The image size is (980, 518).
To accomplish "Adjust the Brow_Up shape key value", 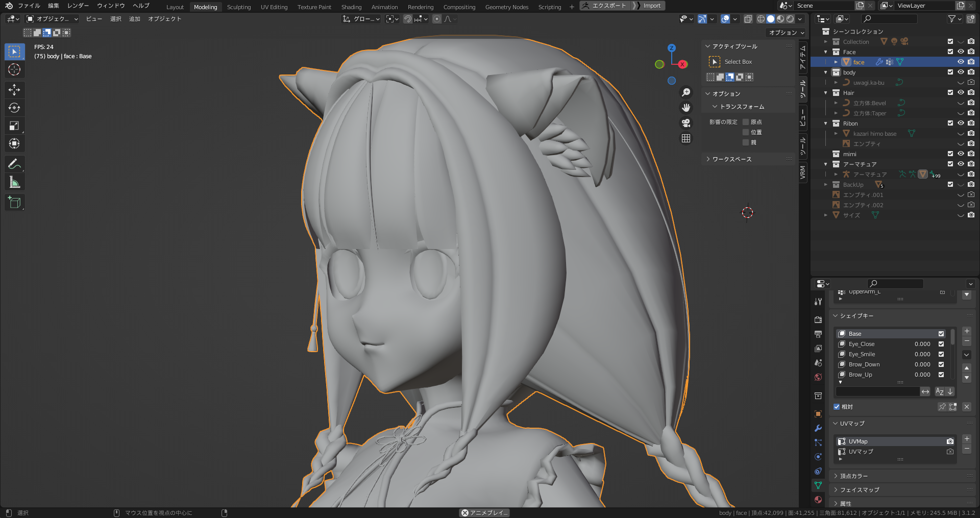I will [922, 375].
